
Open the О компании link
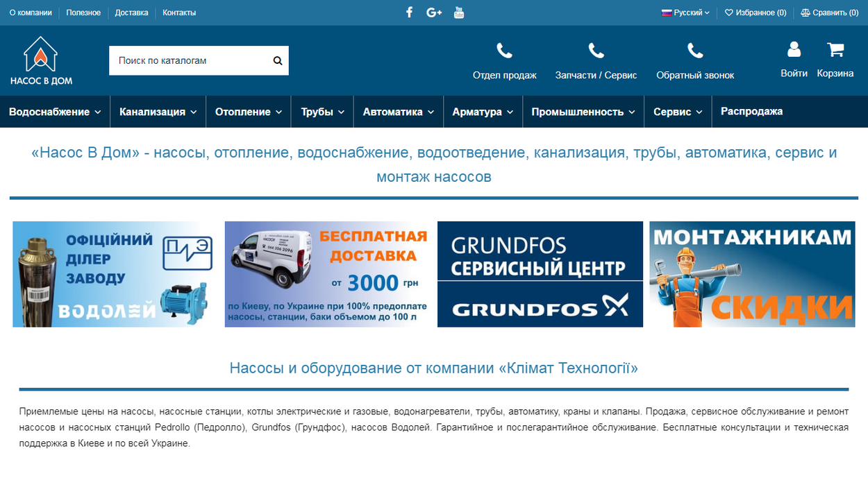click(x=31, y=12)
